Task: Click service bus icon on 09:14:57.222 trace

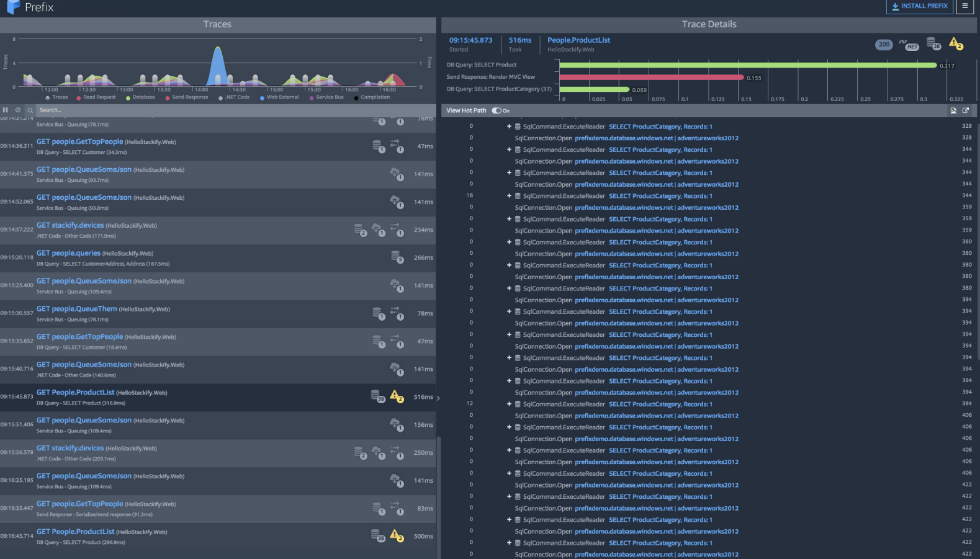Action: [378, 230]
